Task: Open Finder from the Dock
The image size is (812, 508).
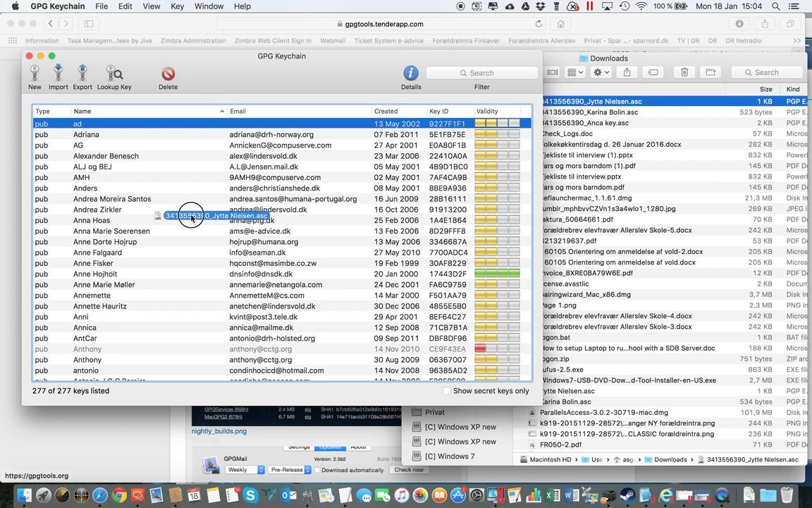Action: [x=25, y=495]
